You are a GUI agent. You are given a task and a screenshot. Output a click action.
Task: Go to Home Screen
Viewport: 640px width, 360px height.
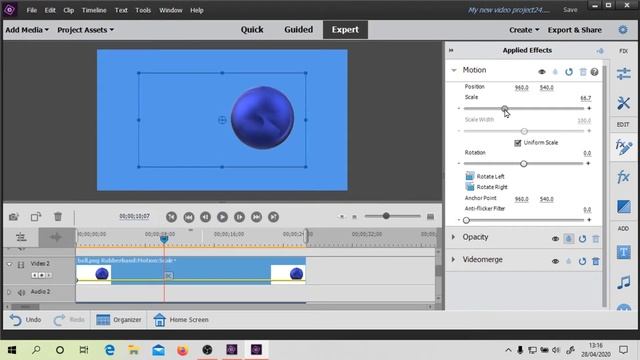(181, 320)
